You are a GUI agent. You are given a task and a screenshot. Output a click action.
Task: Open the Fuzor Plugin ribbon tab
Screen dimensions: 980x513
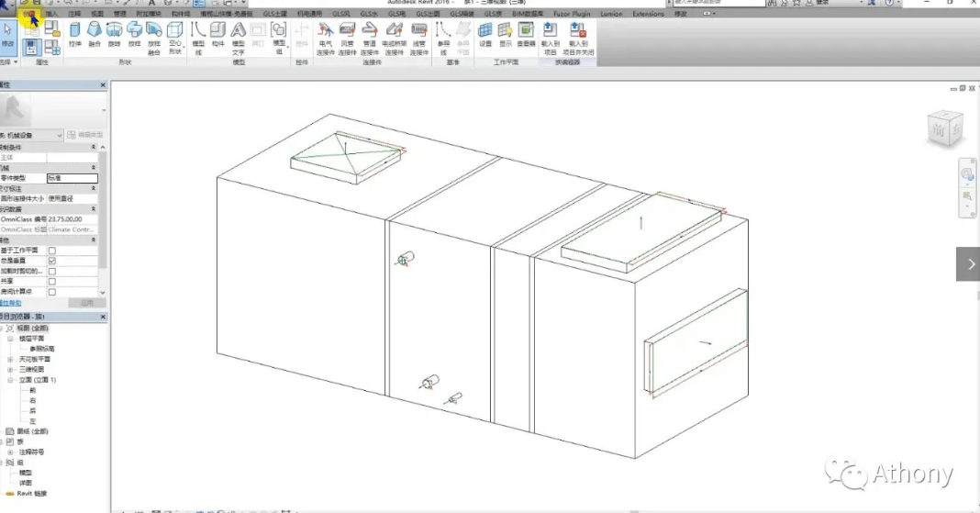[572, 13]
